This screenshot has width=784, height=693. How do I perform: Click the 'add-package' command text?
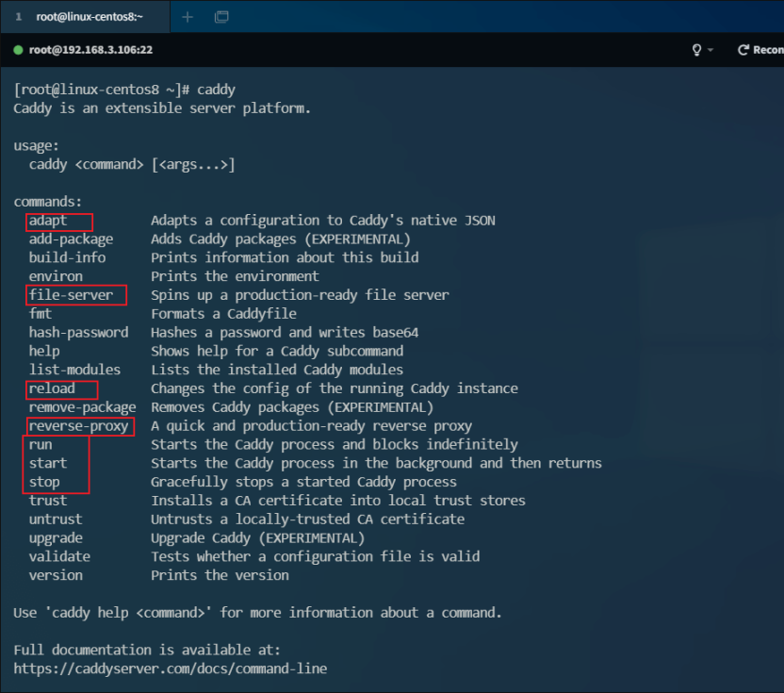pos(71,239)
